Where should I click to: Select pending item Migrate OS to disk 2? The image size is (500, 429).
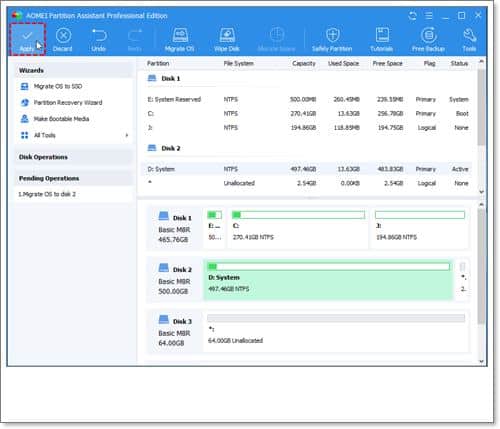coord(47,194)
